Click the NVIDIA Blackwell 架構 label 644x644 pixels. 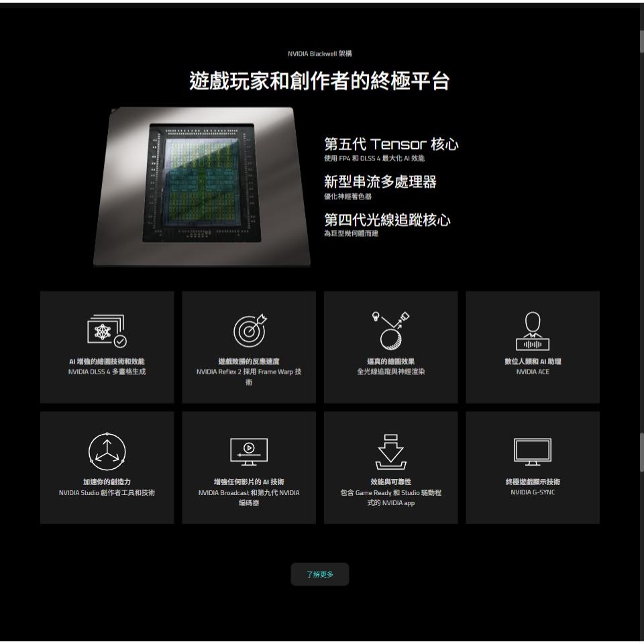coord(320,53)
